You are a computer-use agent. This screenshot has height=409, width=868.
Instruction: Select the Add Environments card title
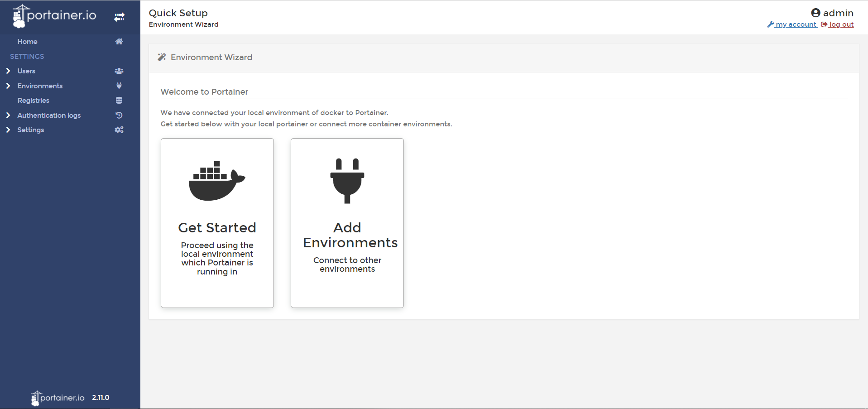click(350, 235)
